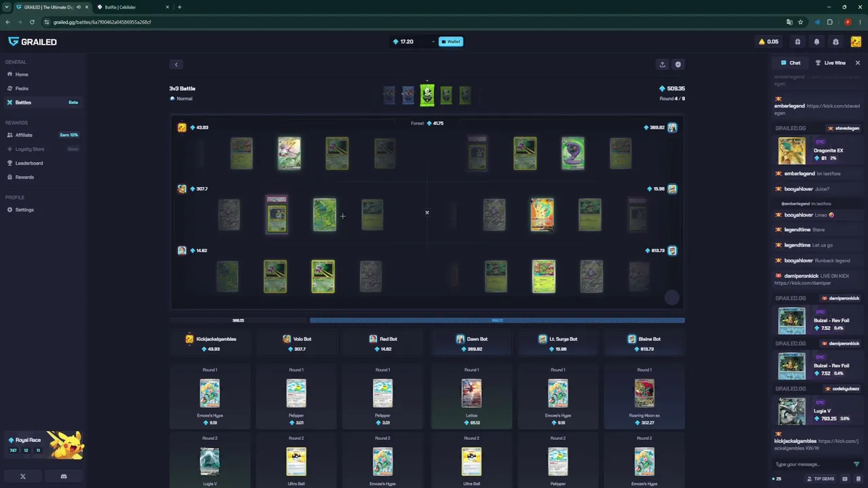This screenshot has height=488, width=868.
Task: Open the Kickjackalgambles player header
Action: (x=212, y=344)
